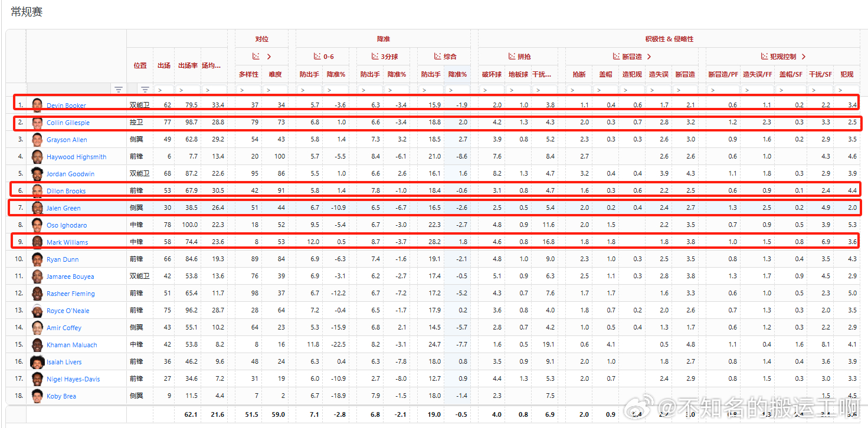Focus the filter box under 抢断 column
868x428 pixels.
tap(579, 90)
